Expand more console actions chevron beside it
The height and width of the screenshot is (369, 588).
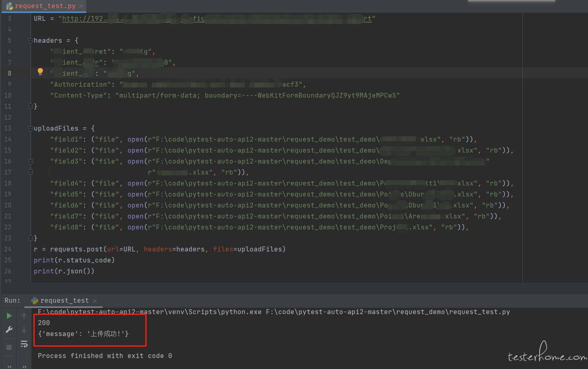pos(24,367)
